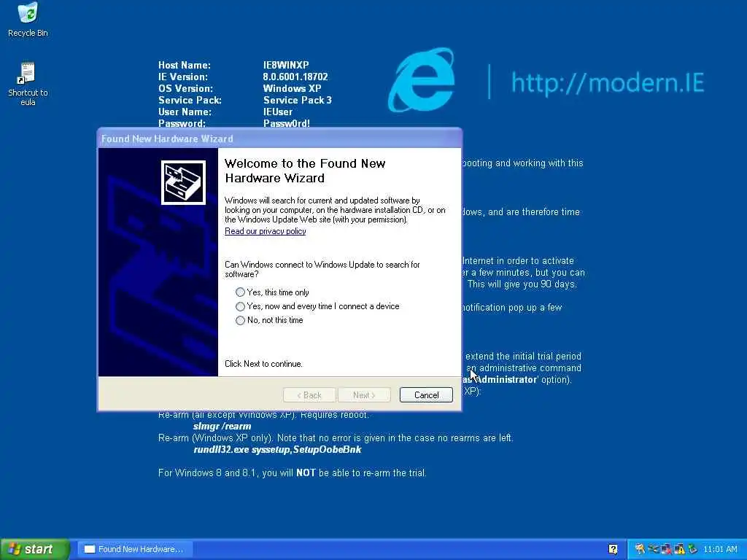Click the disabled Back button
Viewport: 747px width, 560px height.
pos(309,394)
